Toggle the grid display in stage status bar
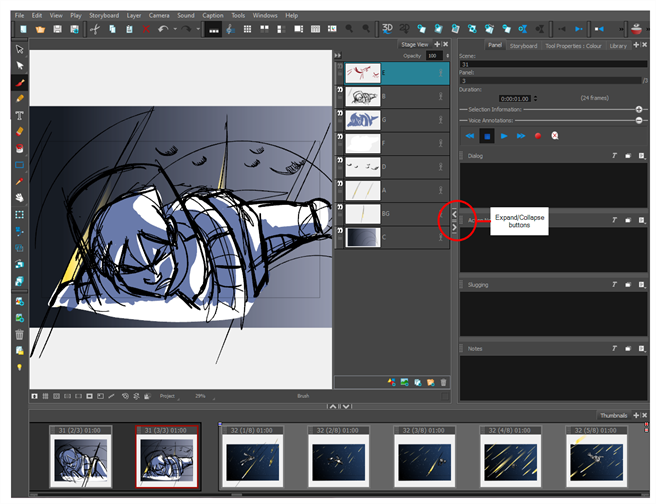The image size is (656, 504). [x=46, y=396]
